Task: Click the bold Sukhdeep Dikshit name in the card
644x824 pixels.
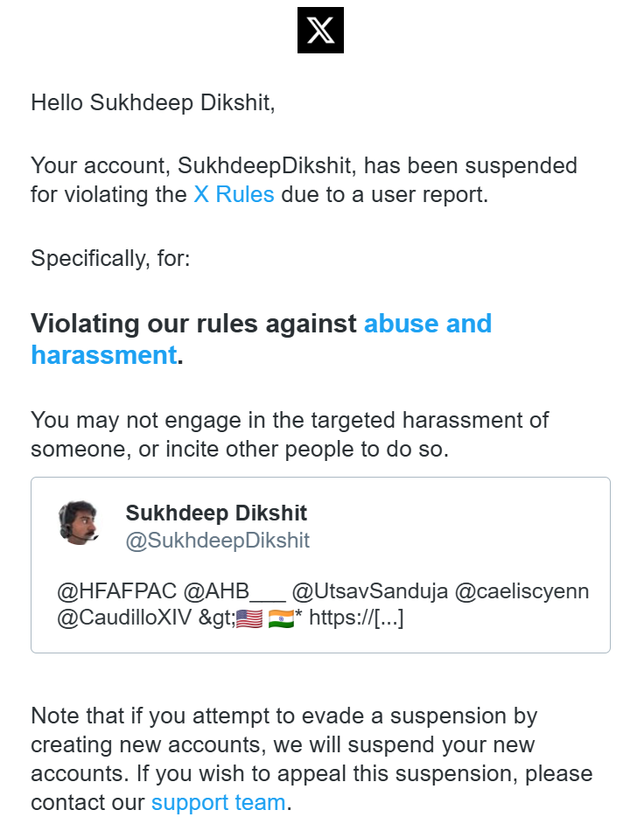Action: [216, 513]
